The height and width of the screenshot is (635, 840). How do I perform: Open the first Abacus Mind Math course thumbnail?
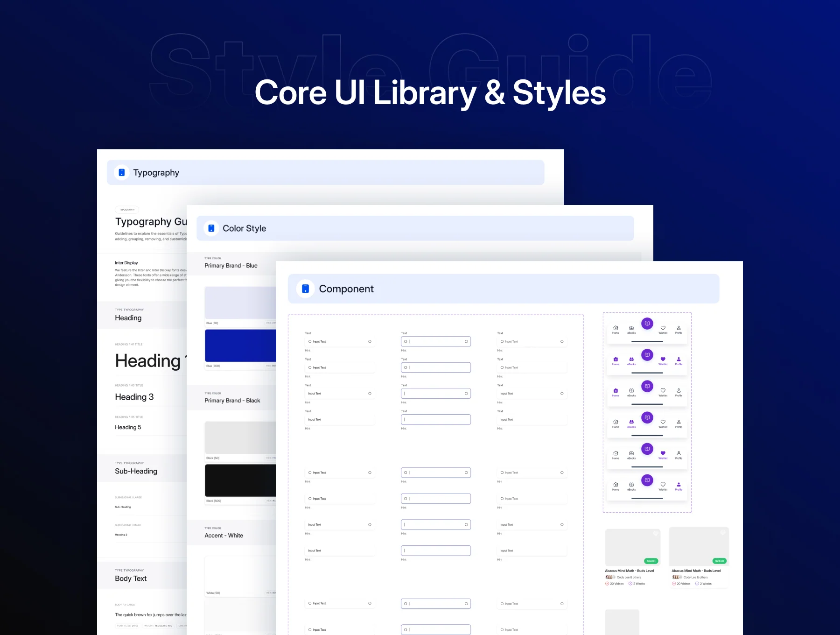tap(633, 547)
